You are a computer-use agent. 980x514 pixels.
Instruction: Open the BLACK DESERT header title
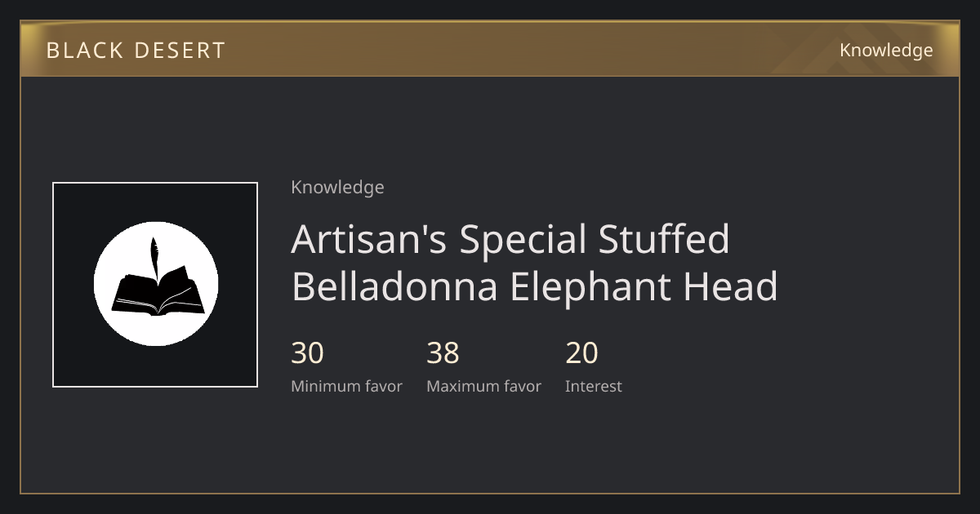pyautogui.click(x=136, y=51)
